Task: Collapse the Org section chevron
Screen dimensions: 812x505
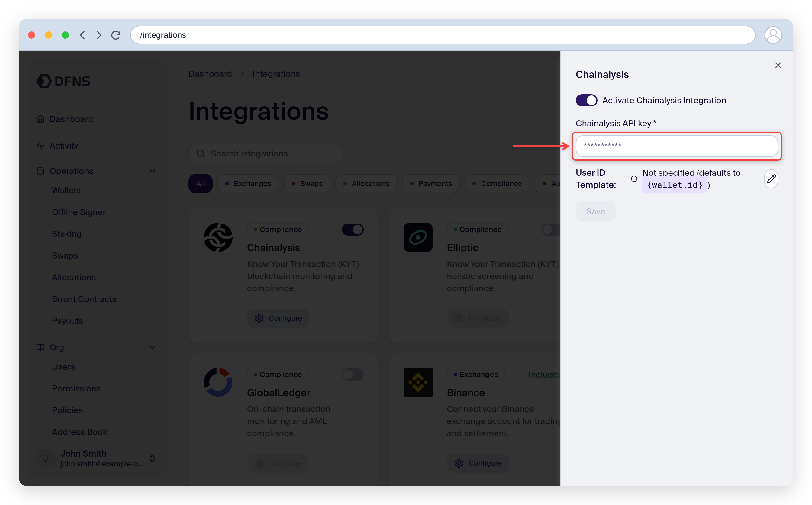Action: pos(153,347)
